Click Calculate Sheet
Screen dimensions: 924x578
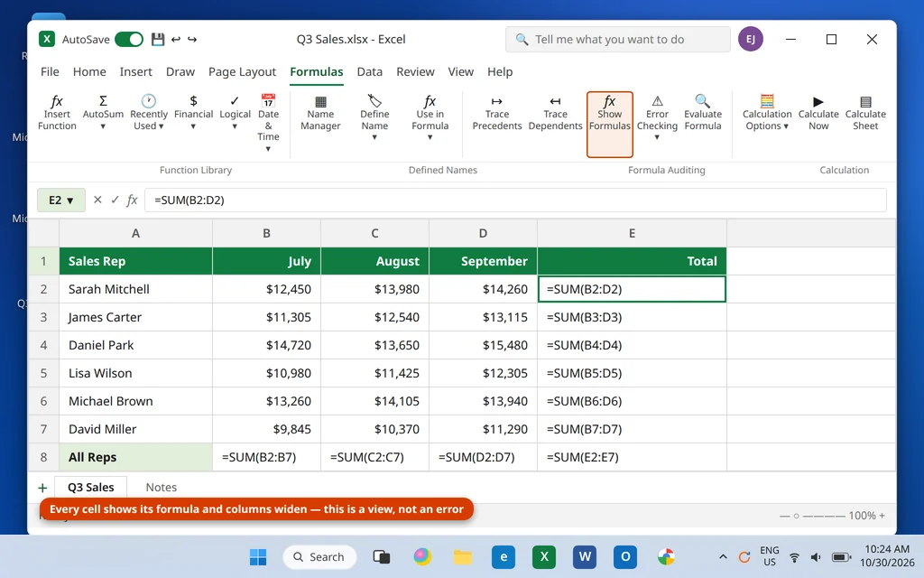pos(865,113)
